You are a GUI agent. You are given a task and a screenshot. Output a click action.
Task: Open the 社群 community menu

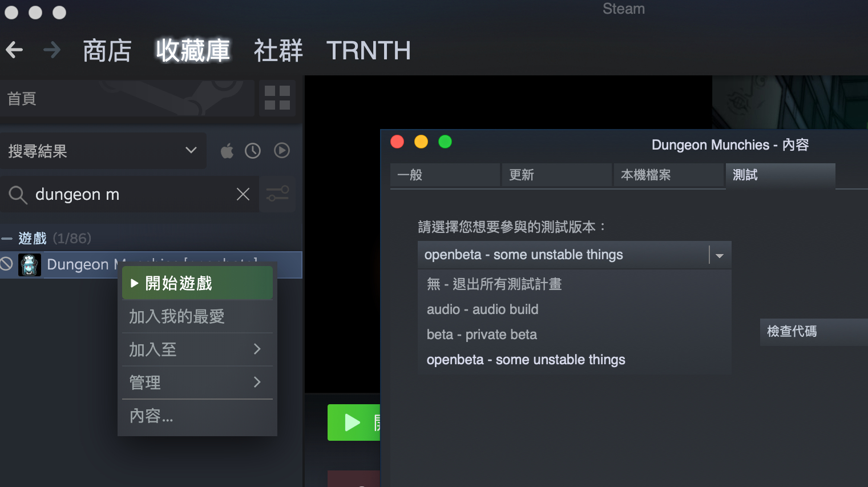pyautogui.click(x=278, y=51)
